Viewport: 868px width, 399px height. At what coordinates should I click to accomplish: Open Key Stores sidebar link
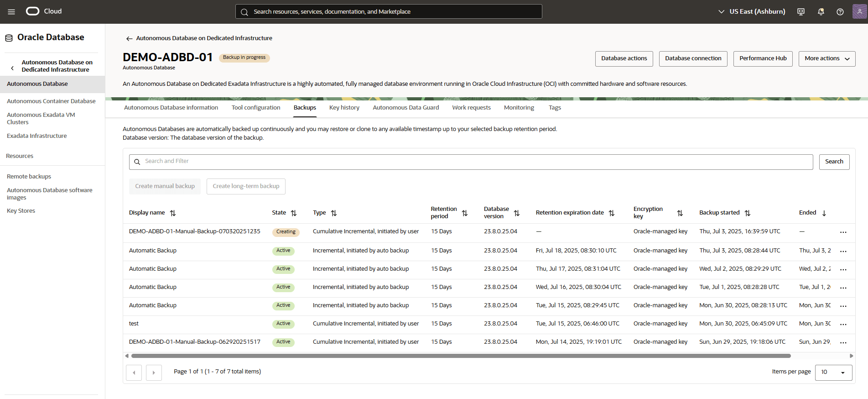coord(21,211)
